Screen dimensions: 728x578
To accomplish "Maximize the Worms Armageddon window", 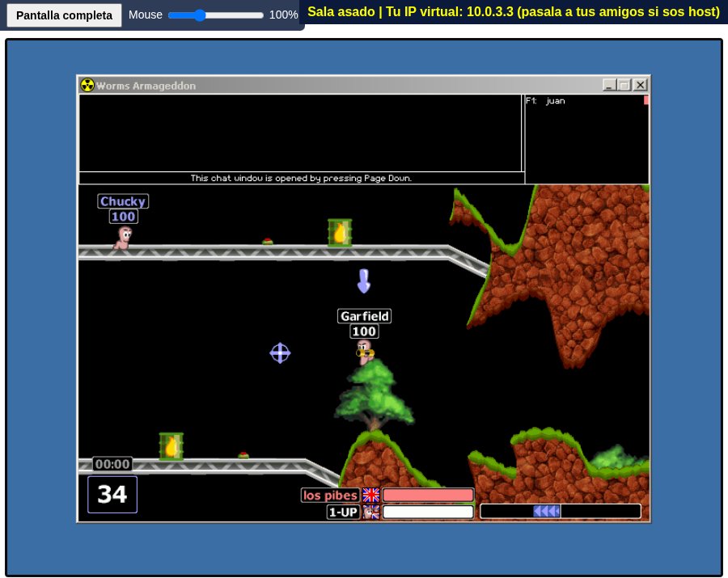I will click(x=624, y=85).
